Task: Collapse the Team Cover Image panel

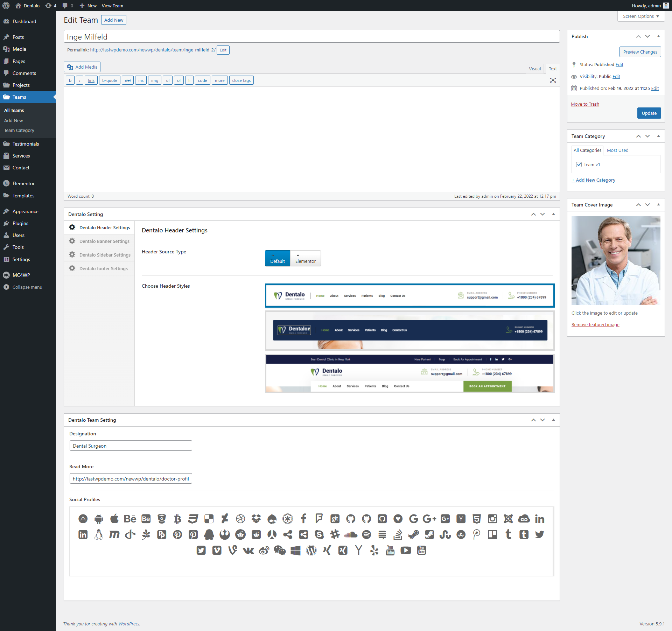Action: 658,205
